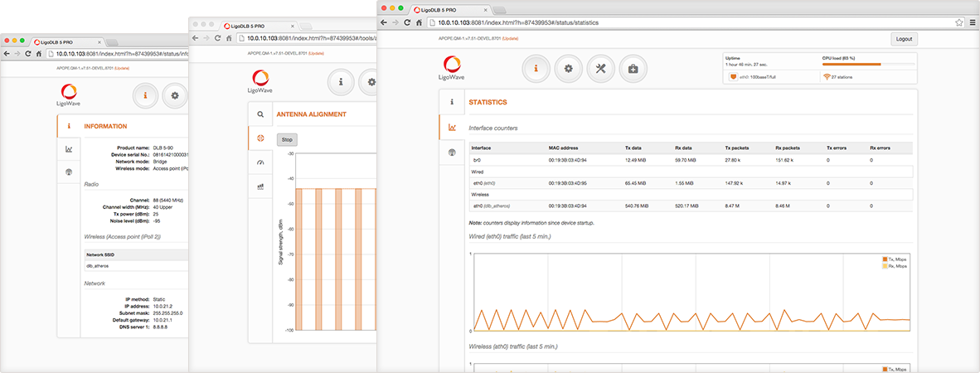Click the wrench Tools icon in Statistics window
This screenshot has width=980, height=373.
(x=600, y=69)
